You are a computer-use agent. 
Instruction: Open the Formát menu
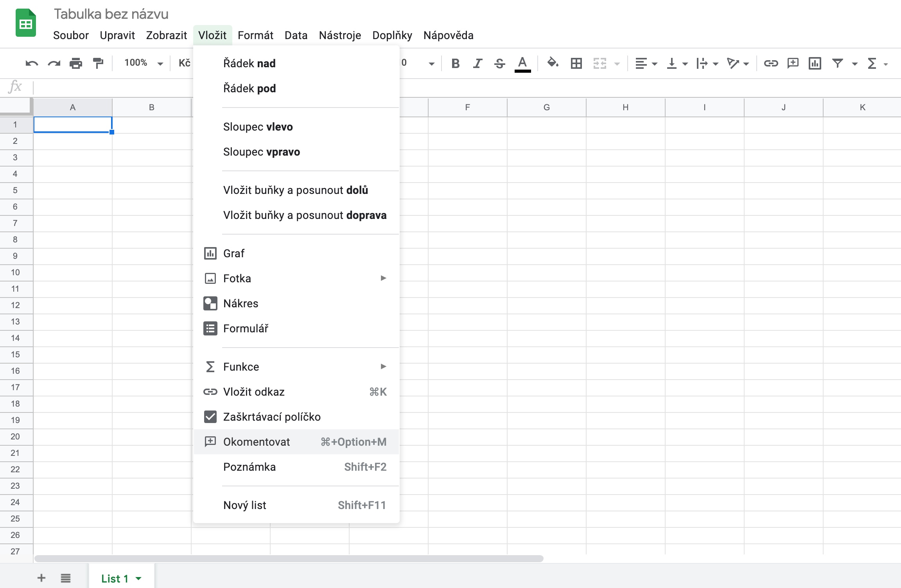pyautogui.click(x=255, y=35)
